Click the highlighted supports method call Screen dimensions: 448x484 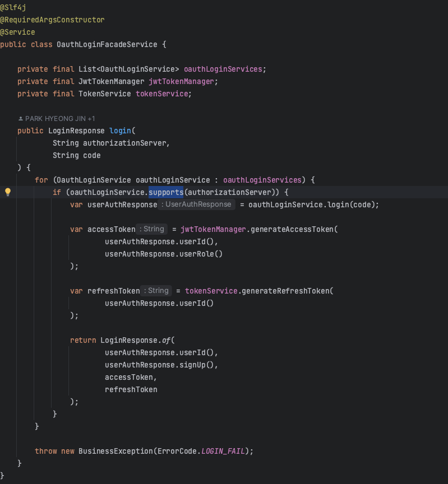[166, 192]
